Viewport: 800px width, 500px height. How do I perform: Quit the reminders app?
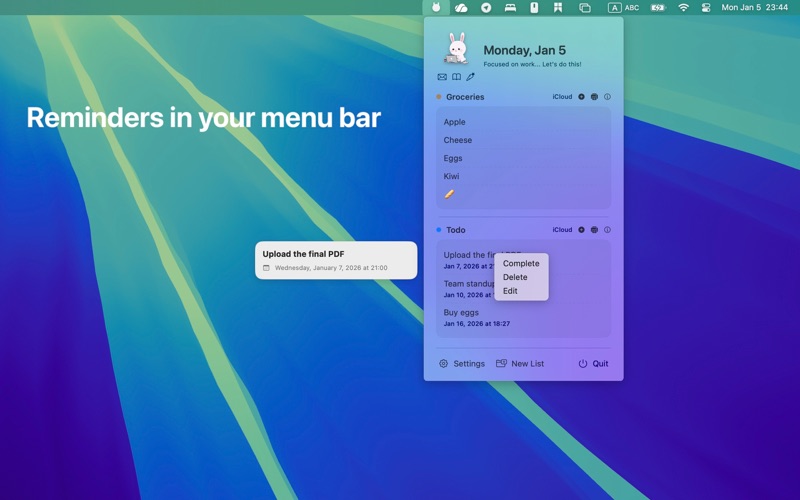point(593,364)
